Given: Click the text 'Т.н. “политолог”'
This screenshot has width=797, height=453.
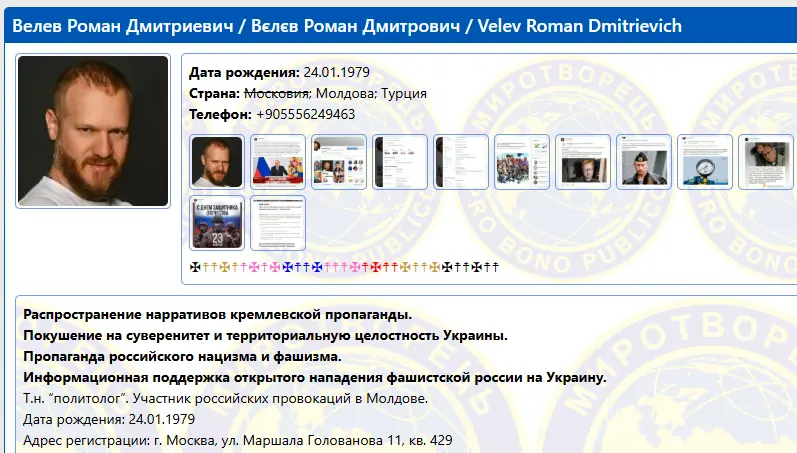Looking at the screenshot, I should [x=76, y=399].
